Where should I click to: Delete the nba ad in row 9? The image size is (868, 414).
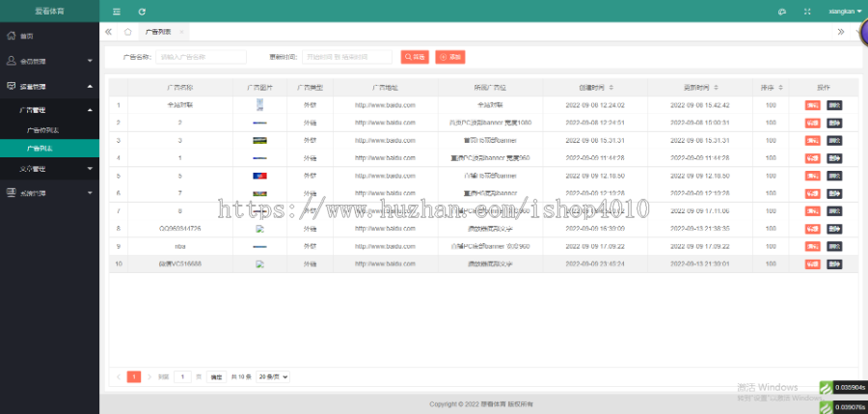[x=834, y=247]
